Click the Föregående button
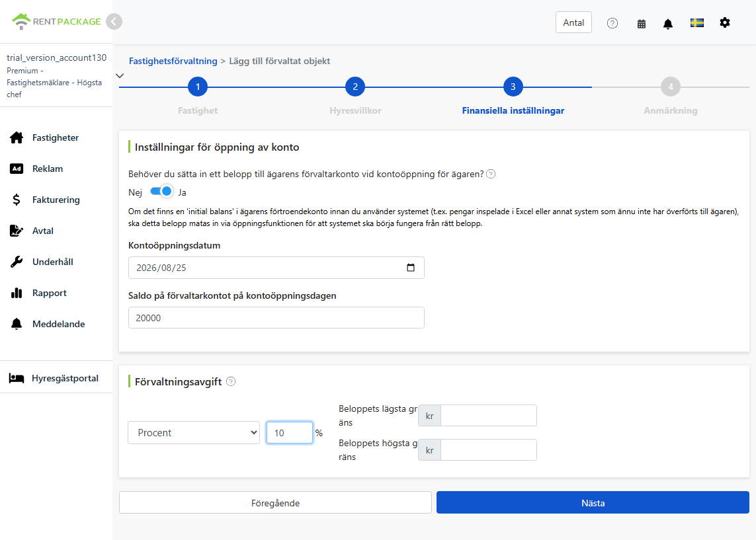This screenshot has width=756, height=540. click(275, 503)
